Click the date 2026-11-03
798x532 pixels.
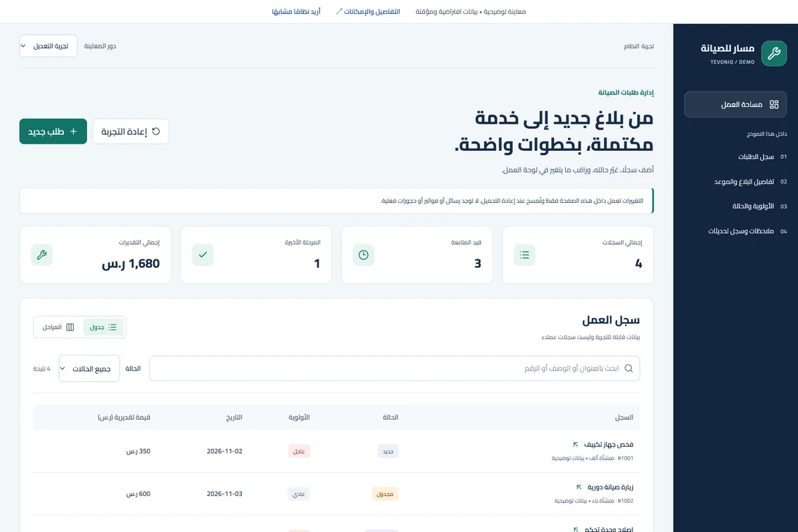[225, 494]
